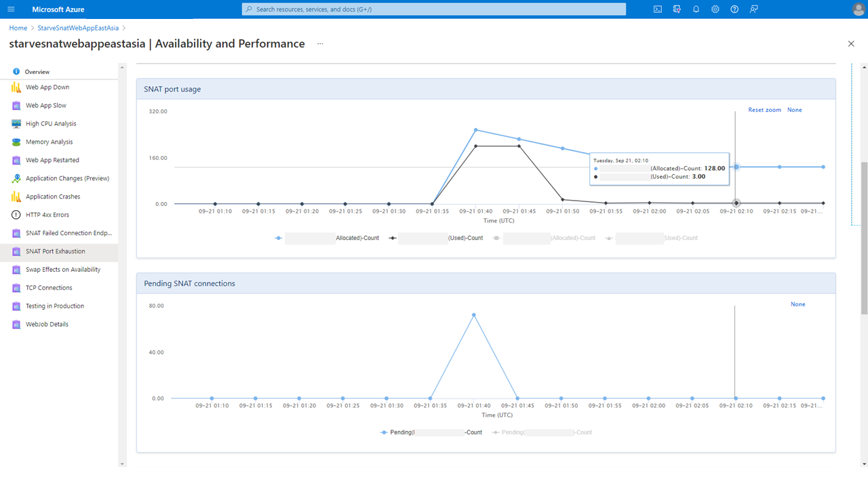Image resolution: width=868 pixels, height=488 pixels.
Task: Open the TCP Connections detector
Action: tap(49, 288)
